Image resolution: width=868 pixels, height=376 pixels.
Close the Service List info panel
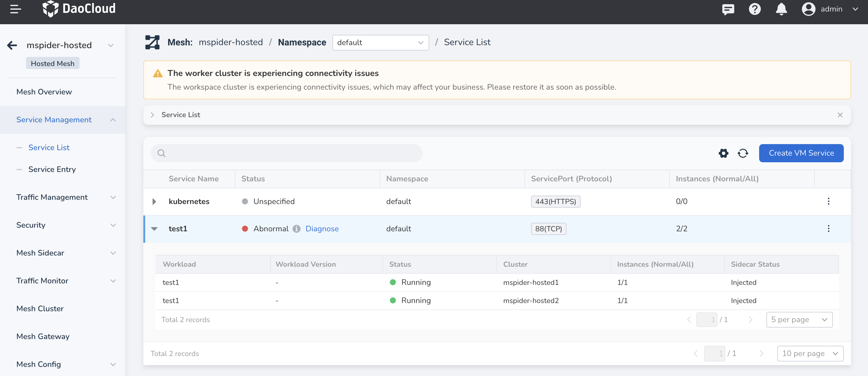tap(840, 115)
